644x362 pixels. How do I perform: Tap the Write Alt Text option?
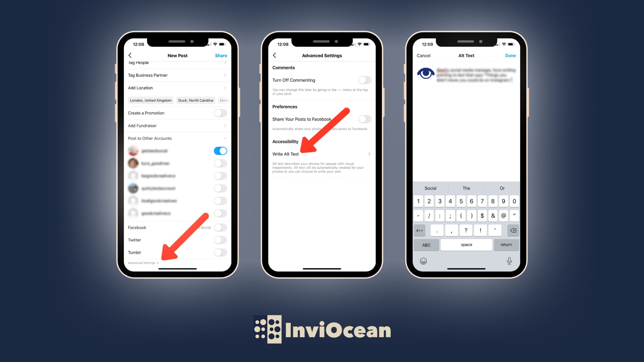(322, 154)
